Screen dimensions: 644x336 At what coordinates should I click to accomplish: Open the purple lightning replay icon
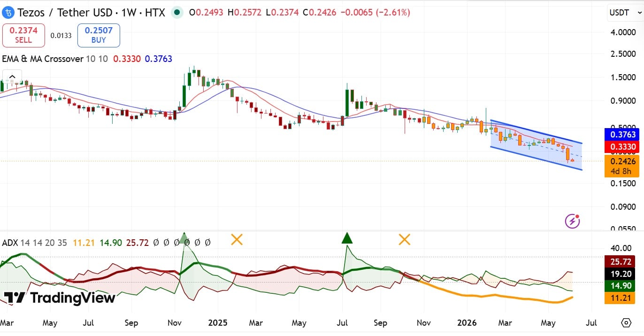pyautogui.click(x=573, y=221)
